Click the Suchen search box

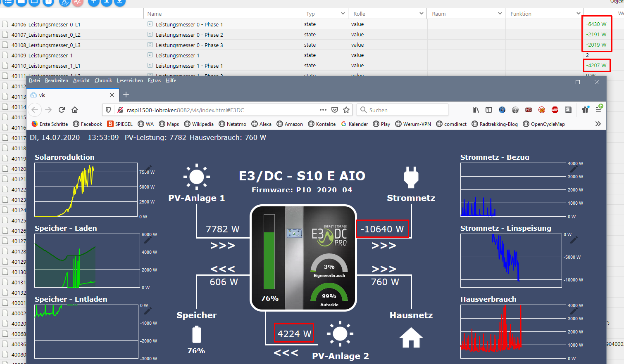pyautogui.click(x=403, y=110)
